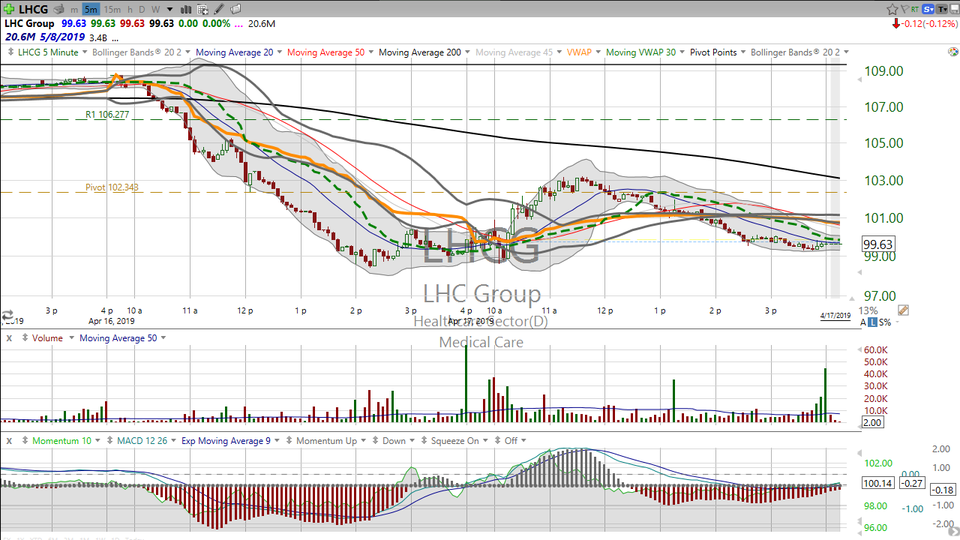960x540 pixels.
Task: Open the VWAP indicator menu
Action: click(583, 53)
